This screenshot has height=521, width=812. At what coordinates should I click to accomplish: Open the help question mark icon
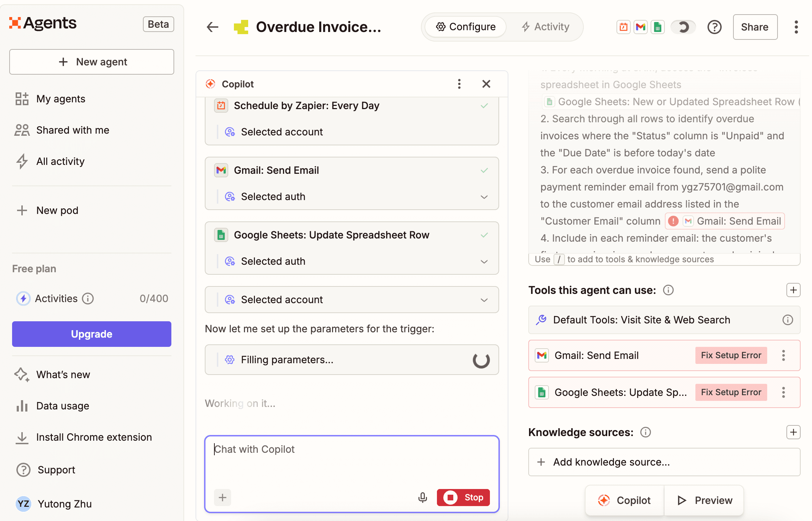click(714, 27)
